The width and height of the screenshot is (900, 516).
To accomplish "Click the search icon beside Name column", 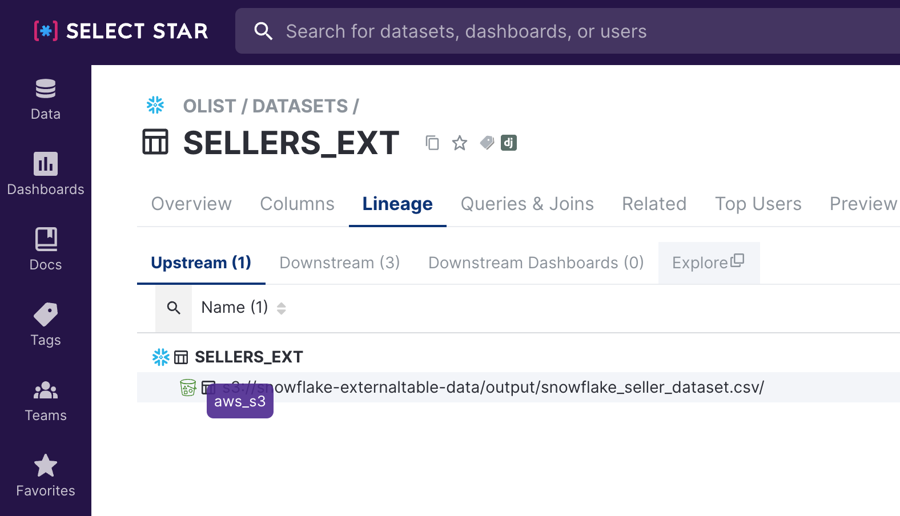I will click(174, 308).
